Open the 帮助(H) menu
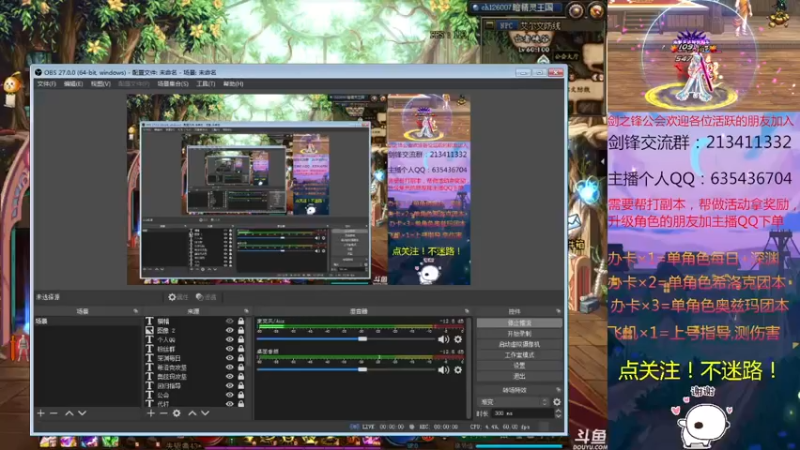The width and height of the screenshot is (800, 450). tap(233, 84)
